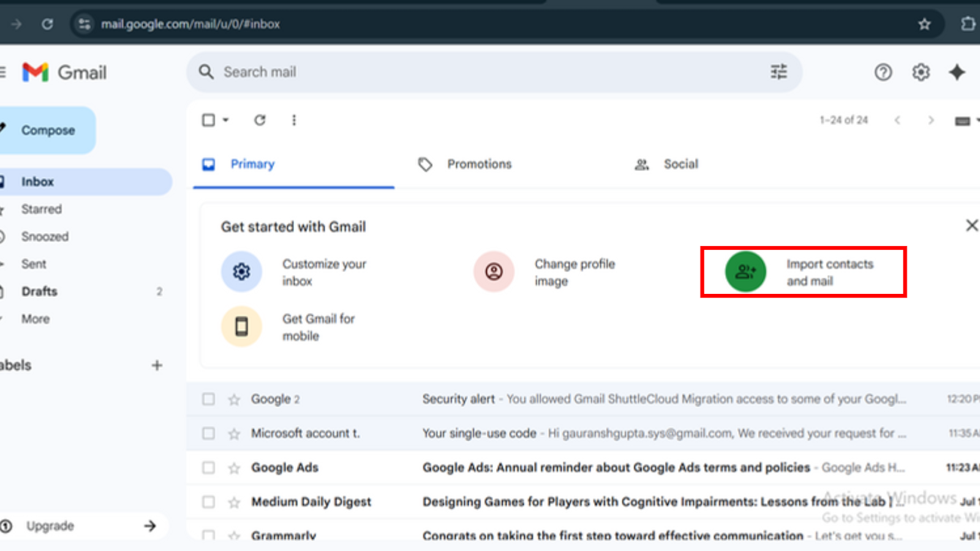Viewport: 980px width, 551px height.
Task: Dismiss the Get started with Gmail card
Action: click(x=971, y=225)
